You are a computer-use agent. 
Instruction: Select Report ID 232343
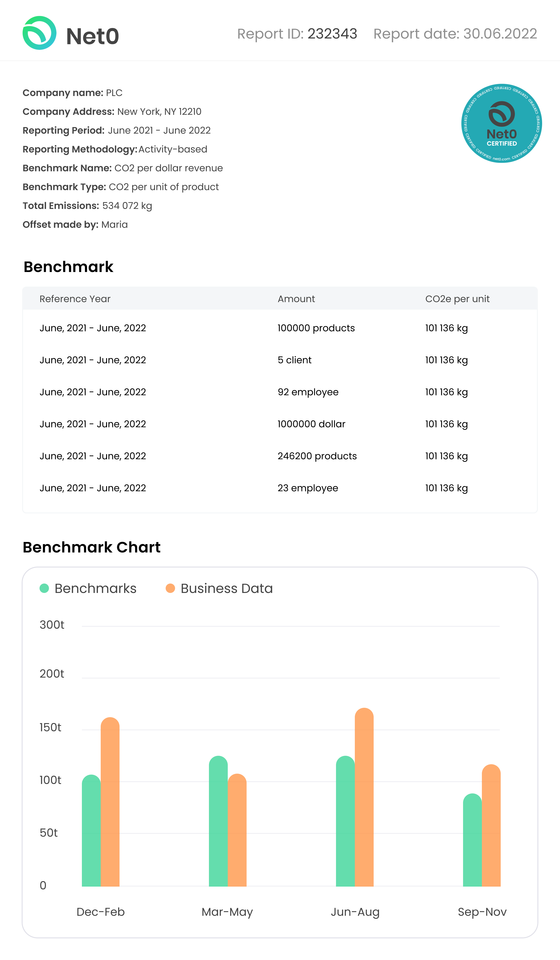(x=297, y=34)
